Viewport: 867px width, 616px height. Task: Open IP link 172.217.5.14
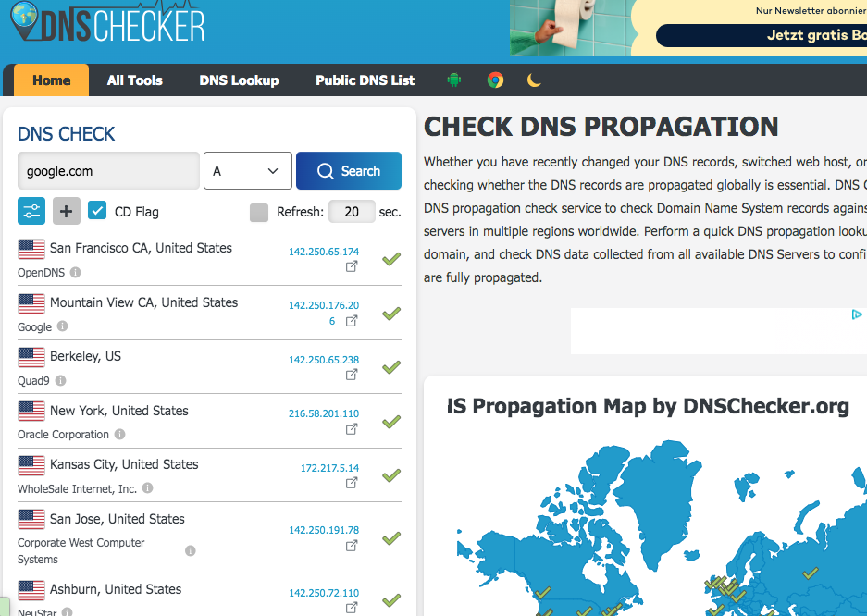(329, 468)
